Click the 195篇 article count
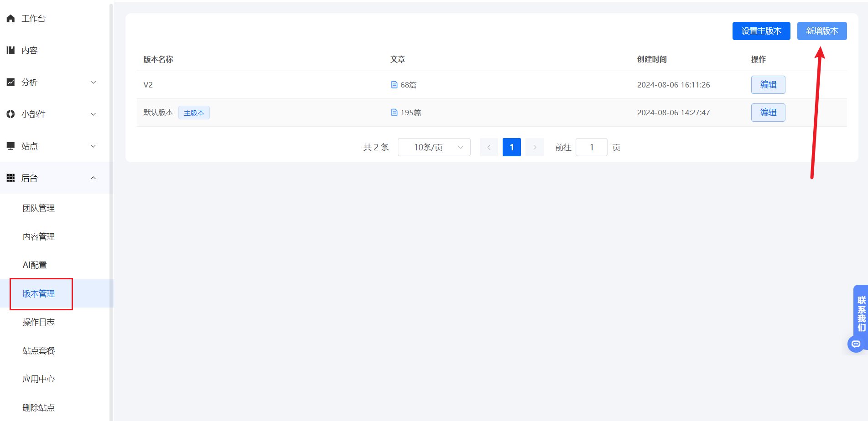Screen dimensions: 868x421 point(411,113)
